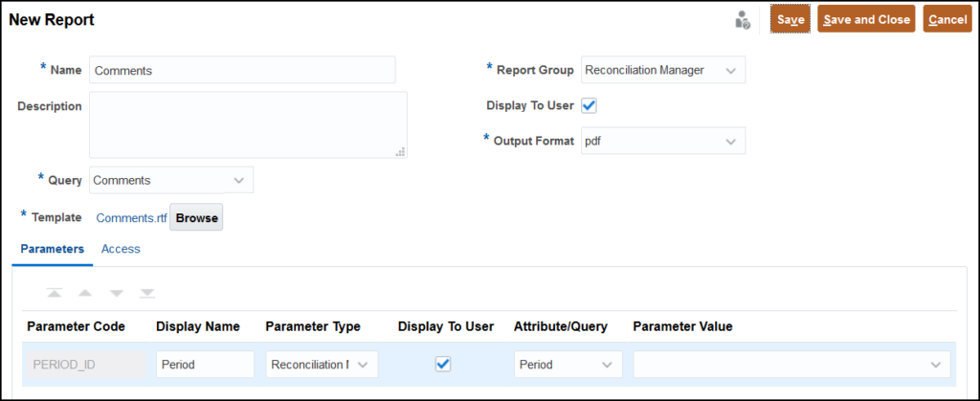980x401 pixels.
Task: Uncheck the Display To User checkbox under Report Group
Action: [589, 105]
